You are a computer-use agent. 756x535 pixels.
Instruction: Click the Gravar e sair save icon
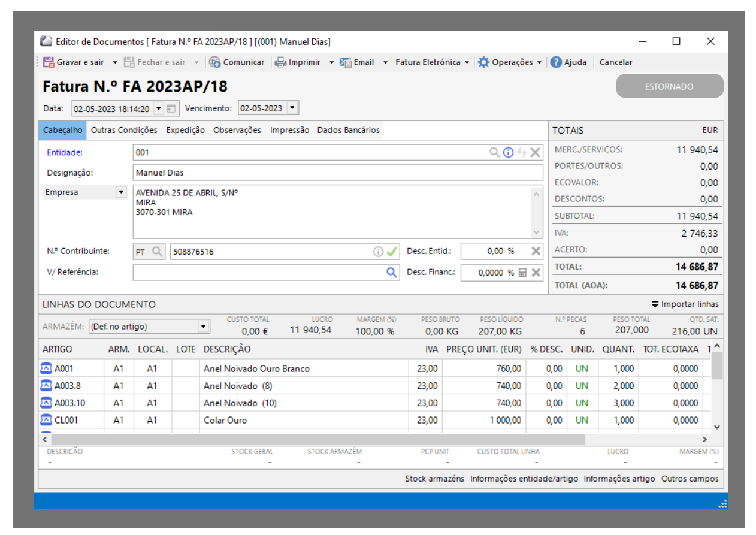click(49, 62)
